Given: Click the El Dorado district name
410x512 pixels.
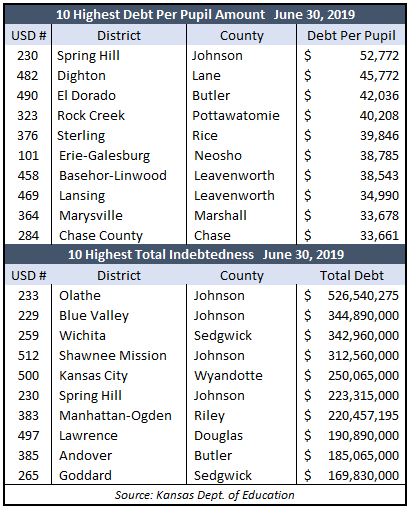Looking at the screenshot, I should (86, 96).
